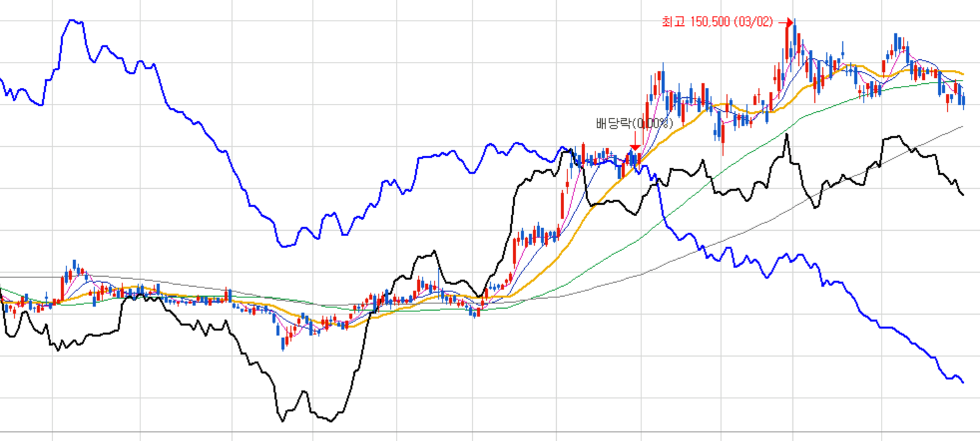Select the red down arrow ex-dividend marker
Image resolution: width=980 pixels, height=441 pixels.
[x=635, y=141]
